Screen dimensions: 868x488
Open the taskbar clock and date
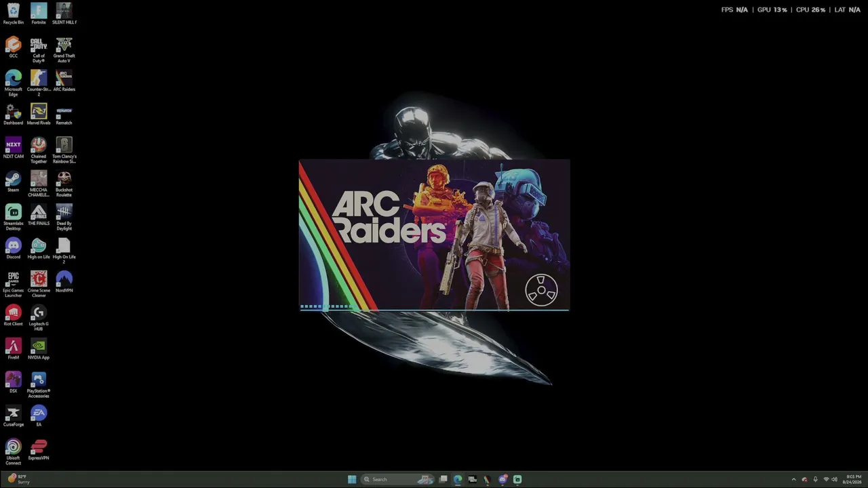(x=852, y=479)
